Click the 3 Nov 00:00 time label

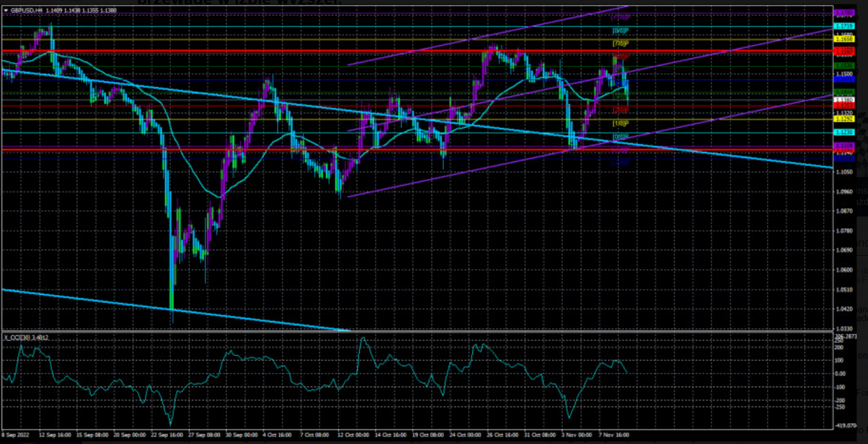[x=577, y=435]
